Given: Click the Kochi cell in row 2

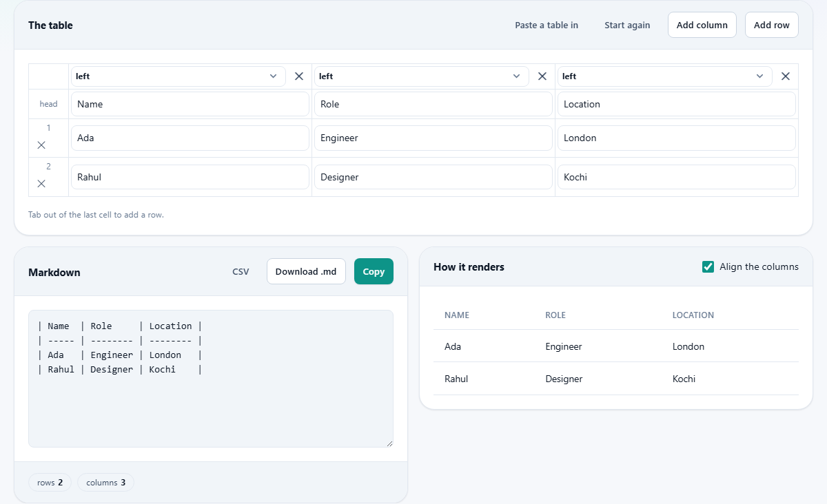Looking at the screenshot, I should 677,177.
